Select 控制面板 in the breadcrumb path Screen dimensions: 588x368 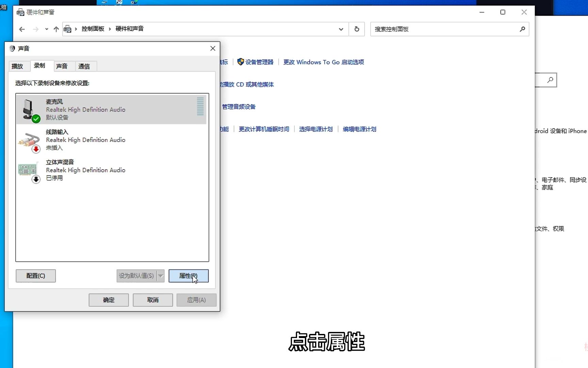93,29
